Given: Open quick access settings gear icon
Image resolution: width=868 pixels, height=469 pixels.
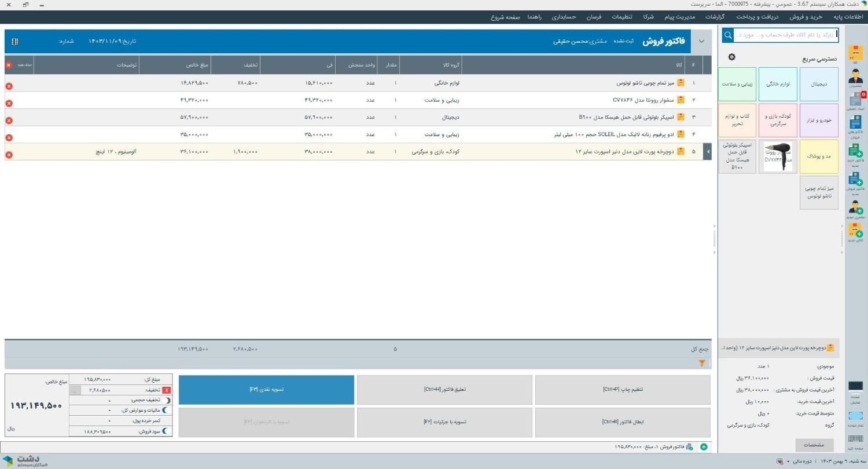Looking at the screenshot, I should click(x=731, y=57).
